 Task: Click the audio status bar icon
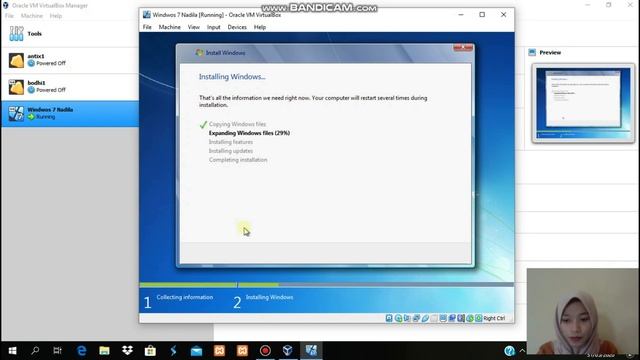[x=407, y=318]
